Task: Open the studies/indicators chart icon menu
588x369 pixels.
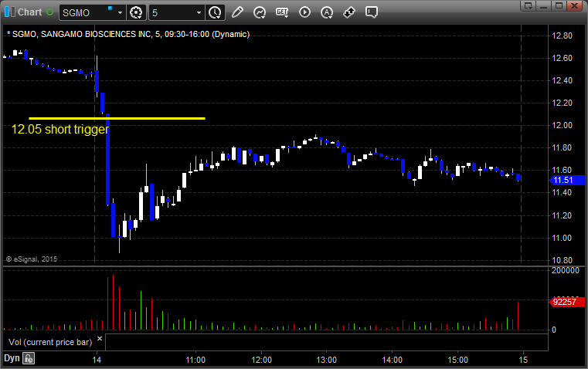Action: [260, 12]
